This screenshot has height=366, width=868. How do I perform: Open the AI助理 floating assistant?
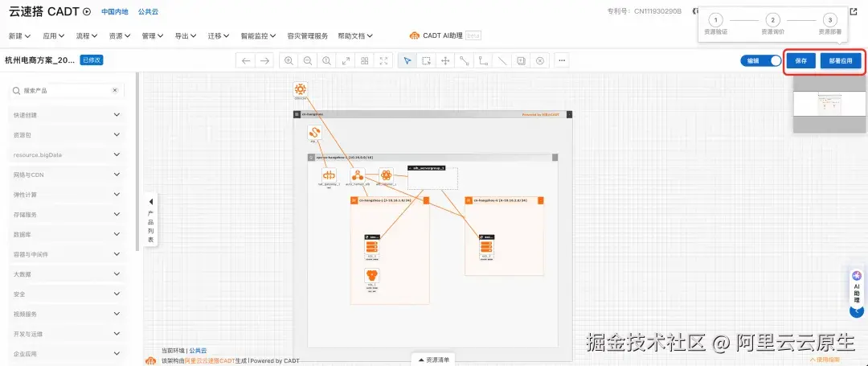point(857,286)
